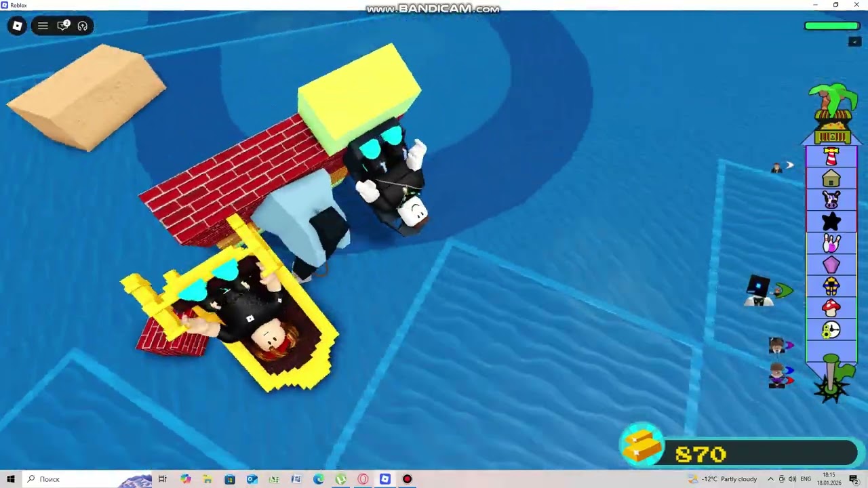The height and width of the screenshot is (488, 868).
Task: Open uTorrent from the taskbar
Action: [x=340, y=479]
